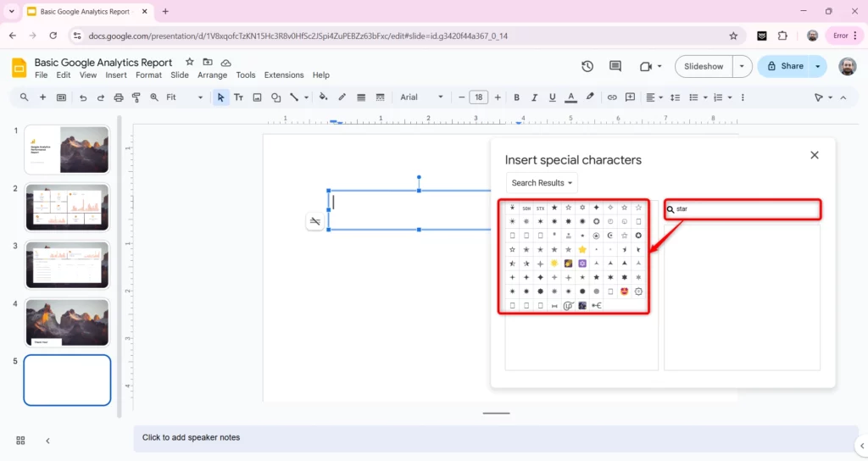Open the grid view
Image resolution: width=868 pixels, height=461 pixels.
pos(20,441)
